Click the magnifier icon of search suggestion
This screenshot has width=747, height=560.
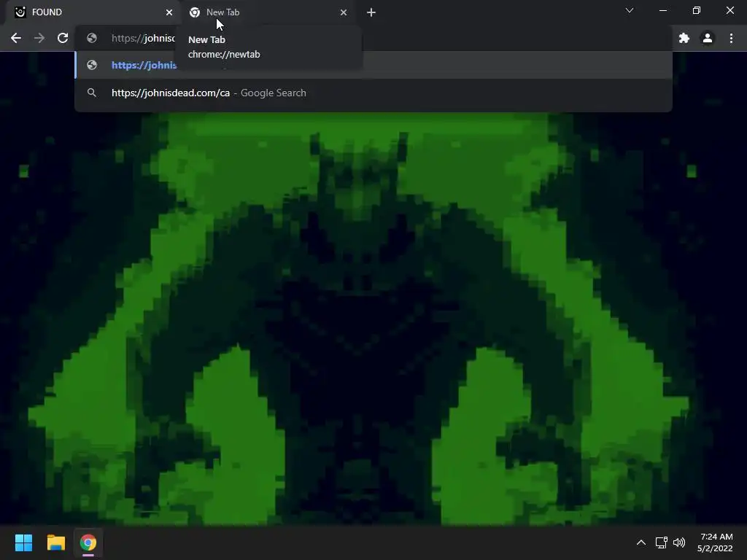92,93
